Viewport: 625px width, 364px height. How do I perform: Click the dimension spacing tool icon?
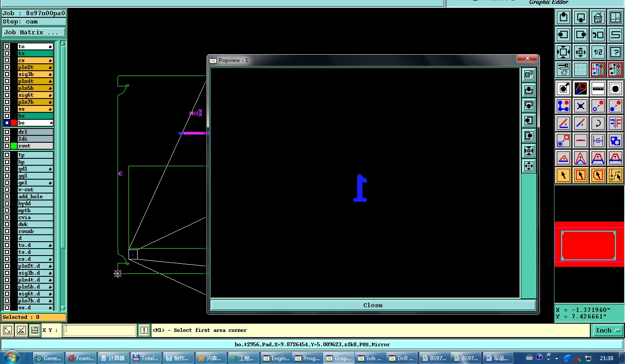[x=598, y=141]
